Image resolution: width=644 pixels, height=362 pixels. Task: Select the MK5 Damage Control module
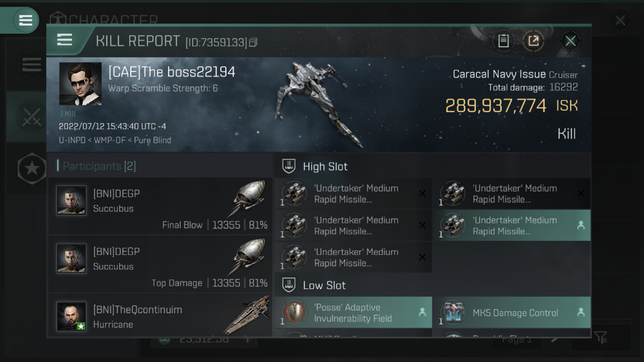tap(515, 313)
